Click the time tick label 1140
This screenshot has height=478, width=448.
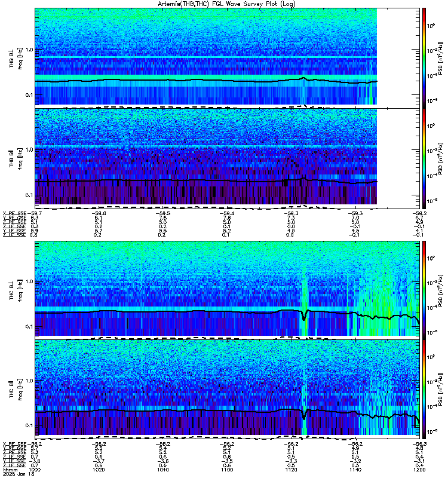click(355, 470)
